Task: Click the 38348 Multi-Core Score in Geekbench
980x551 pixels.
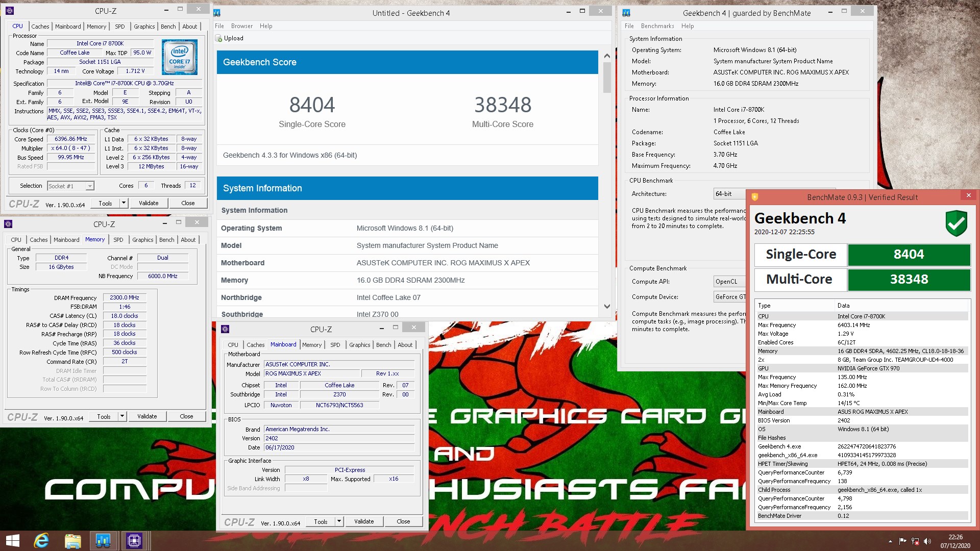Action: pyautogui.click(x=503, y=105)
